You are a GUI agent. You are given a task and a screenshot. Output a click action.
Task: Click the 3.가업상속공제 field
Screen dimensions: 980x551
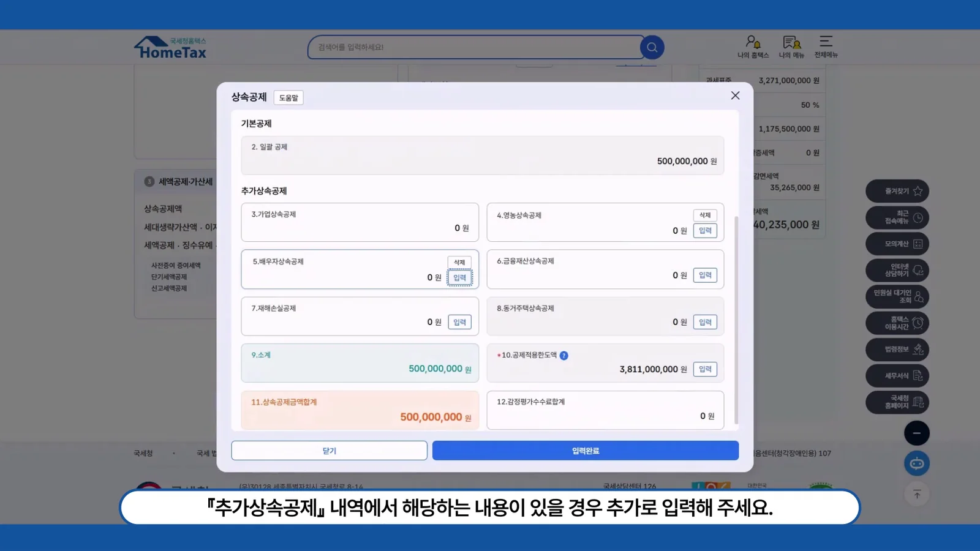pos(360,222)
